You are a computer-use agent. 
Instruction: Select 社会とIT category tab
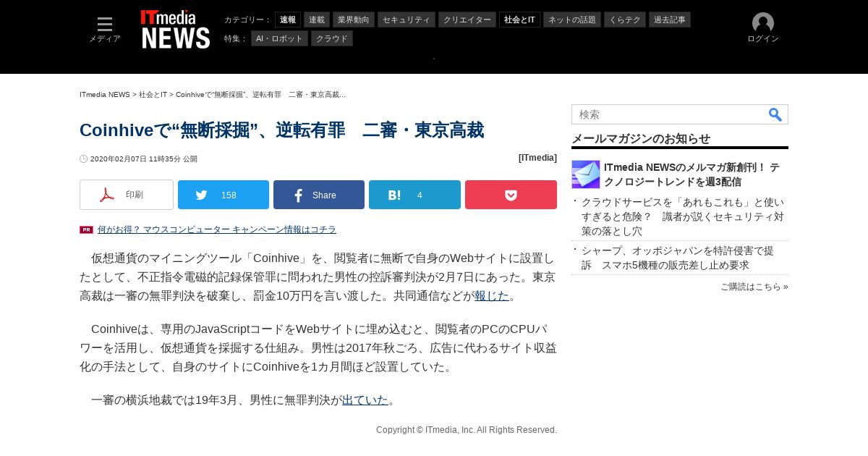519,20
